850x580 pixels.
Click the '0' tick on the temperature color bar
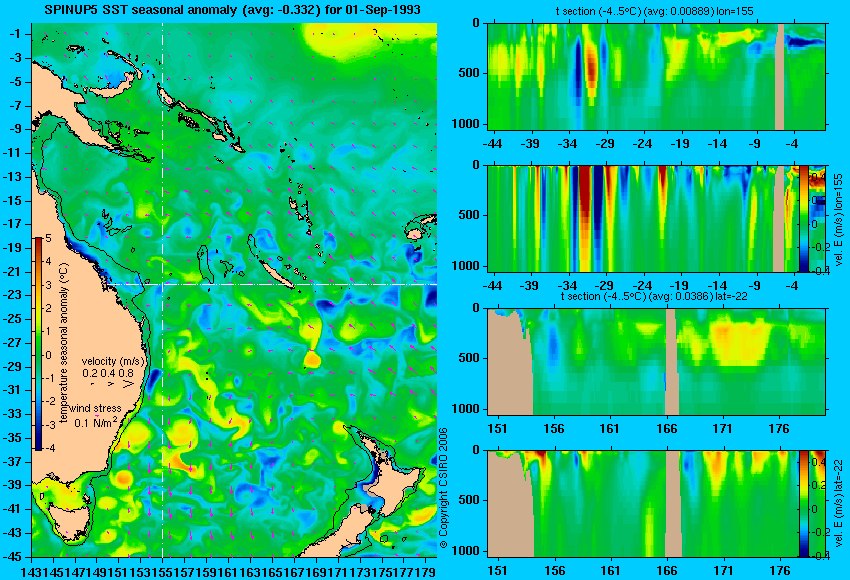tap(48, 356)
